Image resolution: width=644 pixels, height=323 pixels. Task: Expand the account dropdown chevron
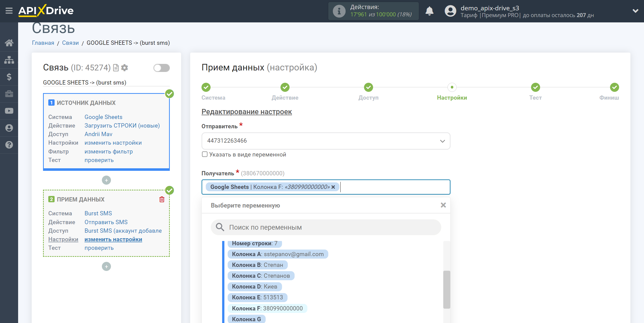pos(635,11)
